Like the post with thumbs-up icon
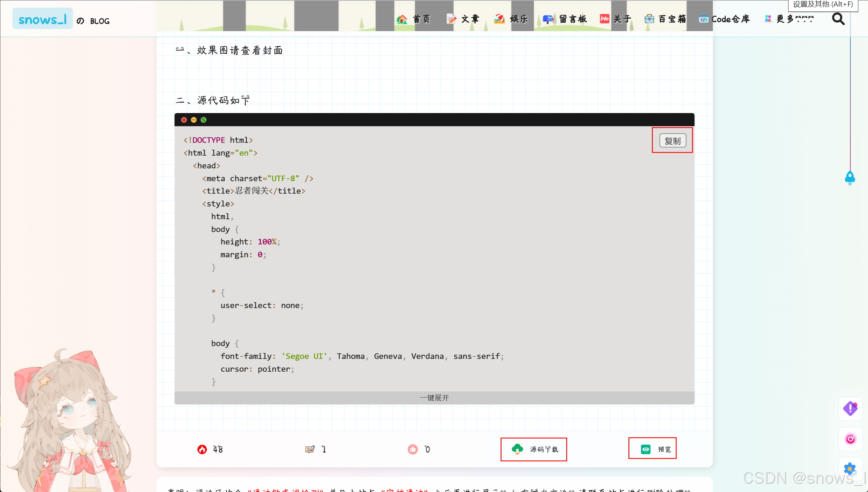Screen dimensions: 868x492 pos(413,449)
